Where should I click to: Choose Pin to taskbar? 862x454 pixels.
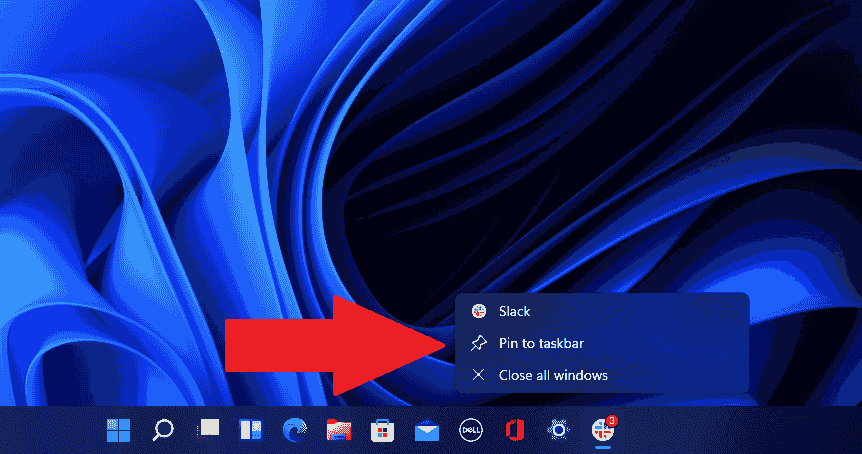pyautogui.click(x=603, y=343)
